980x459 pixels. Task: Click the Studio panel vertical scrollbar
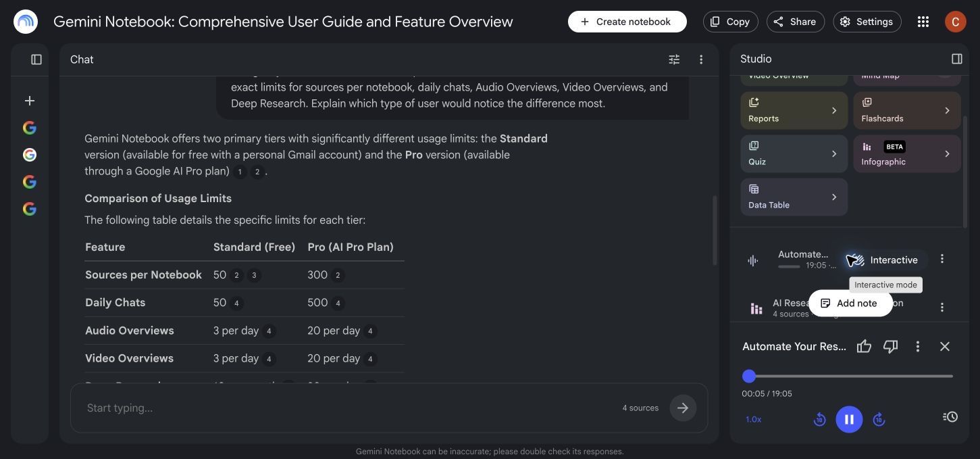(964, 172)
